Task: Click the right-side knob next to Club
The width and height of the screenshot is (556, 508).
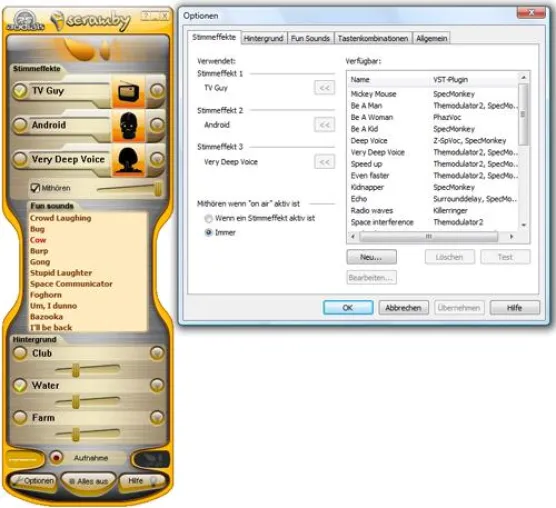Action: click(157, 353)
